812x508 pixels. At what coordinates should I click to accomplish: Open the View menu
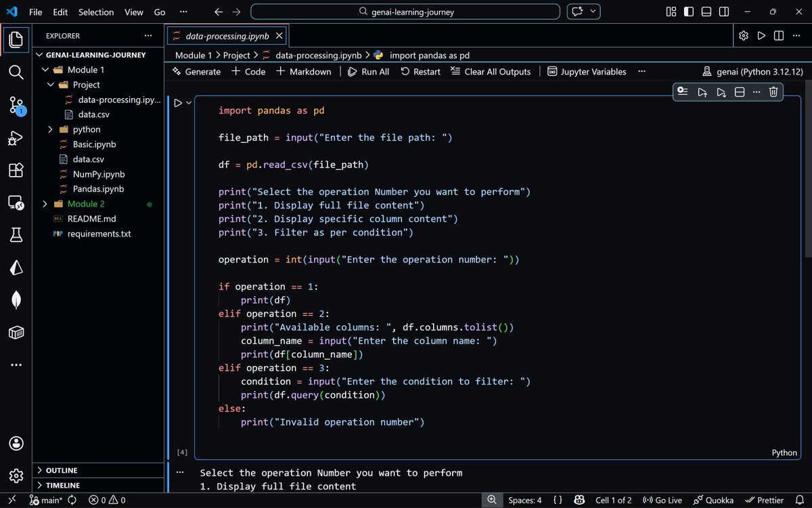click(x=134, y=12)
